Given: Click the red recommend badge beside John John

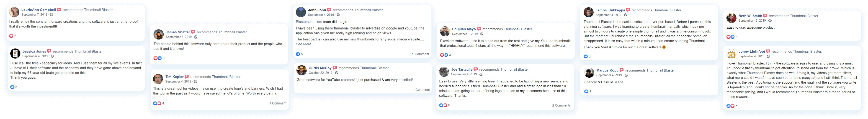Looking at the screenshot, I should point(329,10).
